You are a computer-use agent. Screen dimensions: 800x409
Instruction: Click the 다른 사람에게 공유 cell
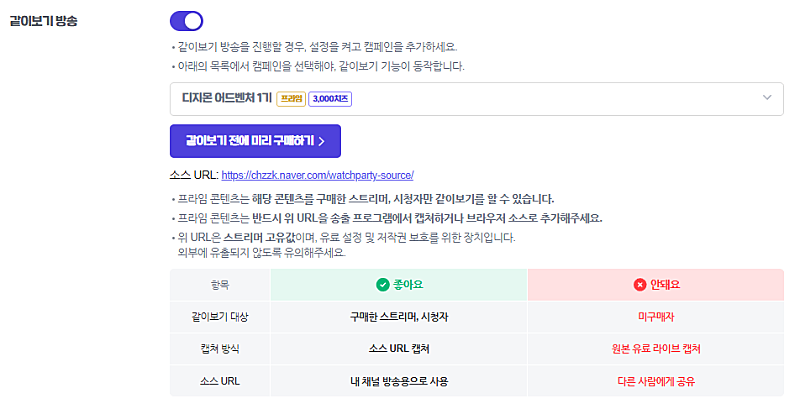pyautogui.click(x=656, y=381)
